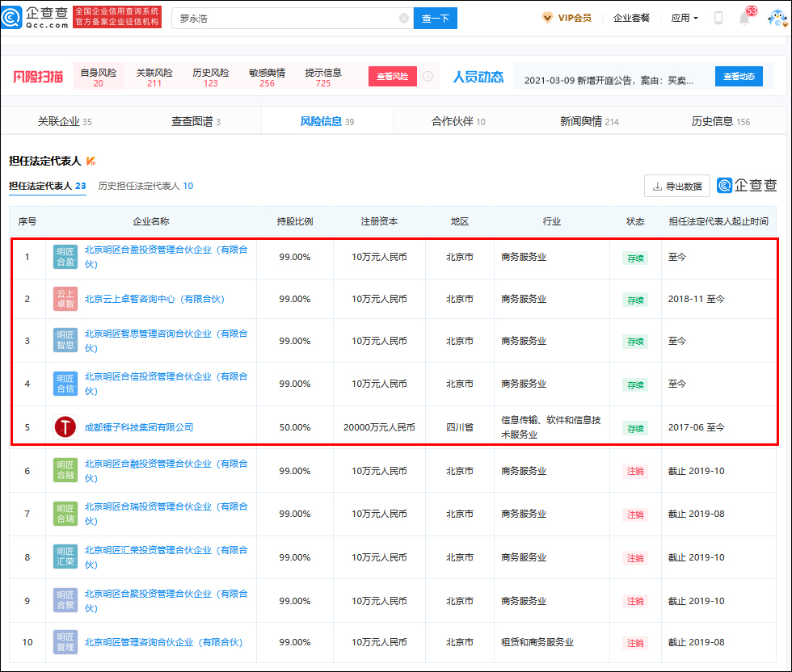Clear the search box with the X icon
This screenshot has width=792, height=672.
404,18
